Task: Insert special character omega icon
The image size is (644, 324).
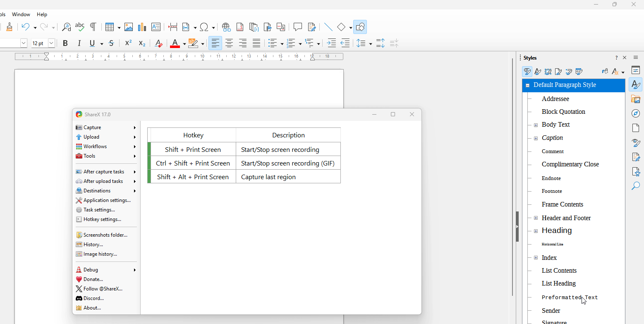Action: 204,27
